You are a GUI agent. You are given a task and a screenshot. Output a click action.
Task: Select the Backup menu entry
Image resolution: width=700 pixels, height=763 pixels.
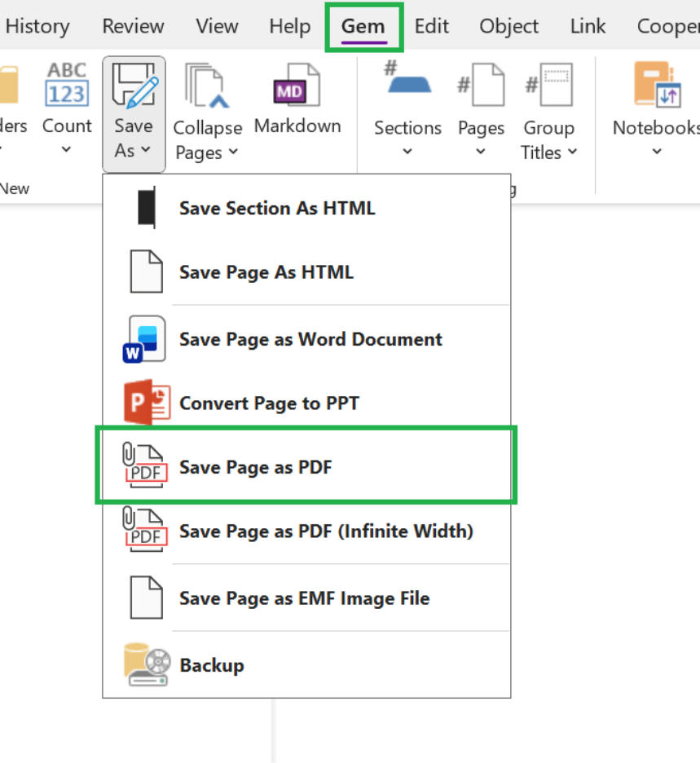point(307,665)
